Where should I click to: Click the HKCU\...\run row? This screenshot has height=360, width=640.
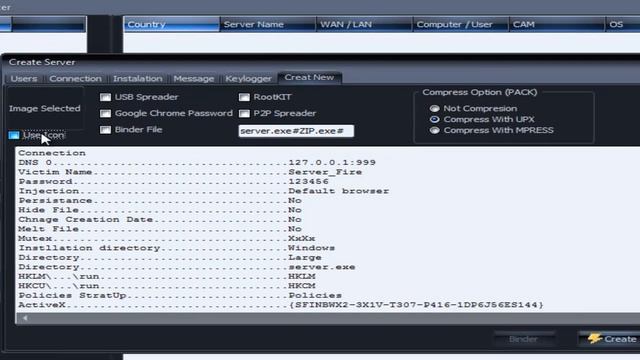pos(167,286)
